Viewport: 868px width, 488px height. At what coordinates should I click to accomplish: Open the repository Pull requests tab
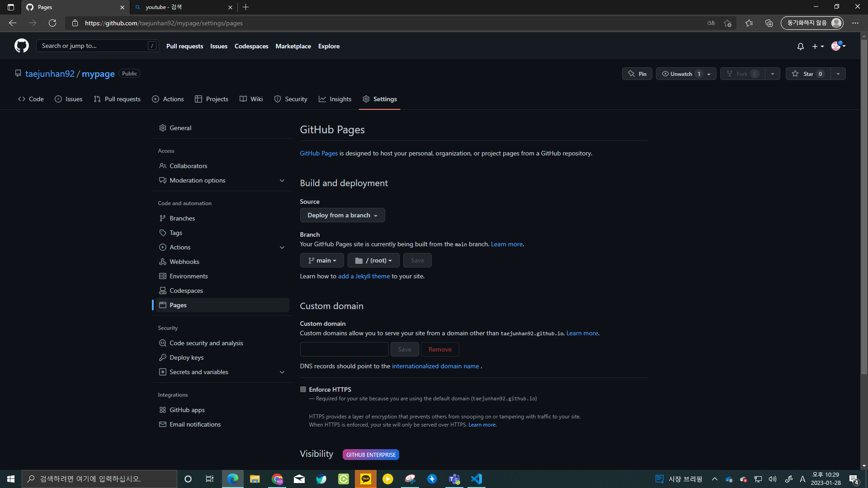[x=117, y=99]
